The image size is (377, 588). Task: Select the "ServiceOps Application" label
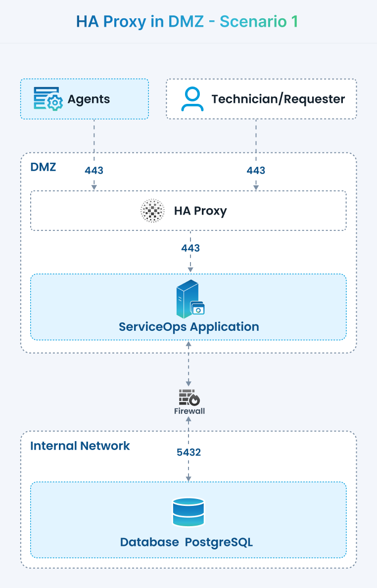(188, 327)
